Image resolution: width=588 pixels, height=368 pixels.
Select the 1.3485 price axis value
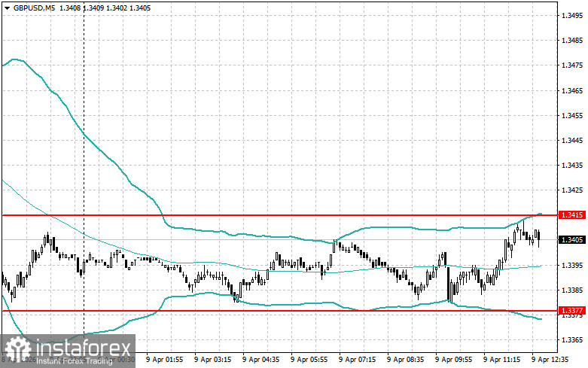572,40
